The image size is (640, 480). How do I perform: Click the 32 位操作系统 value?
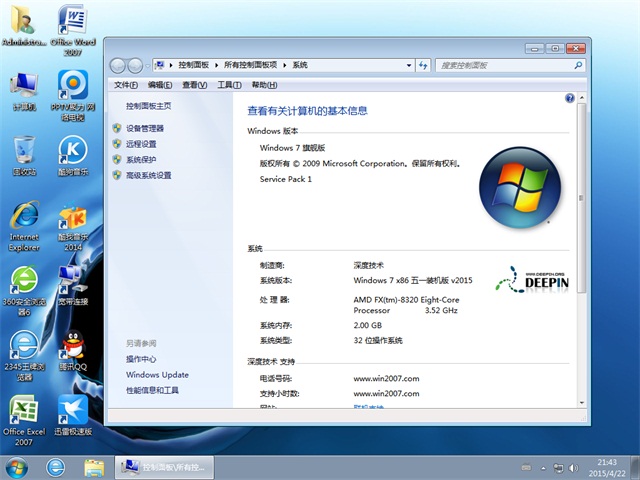click(x=378, y=340)
